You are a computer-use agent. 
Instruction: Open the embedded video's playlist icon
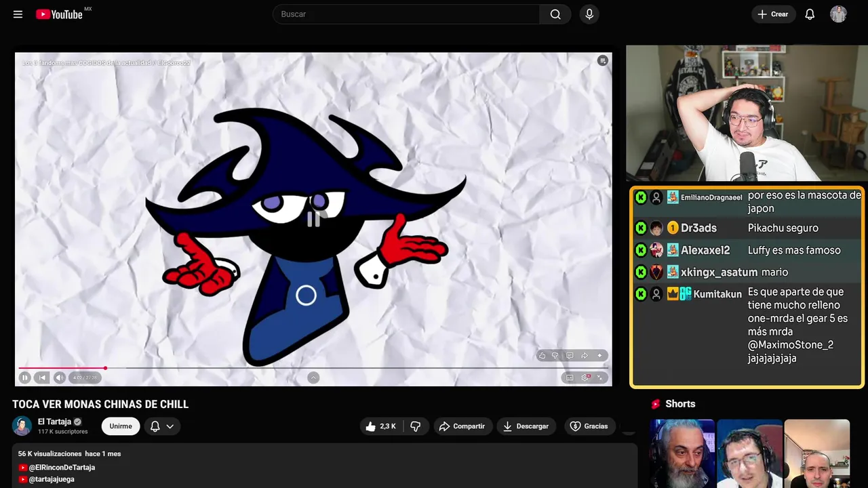click(602, 61)
